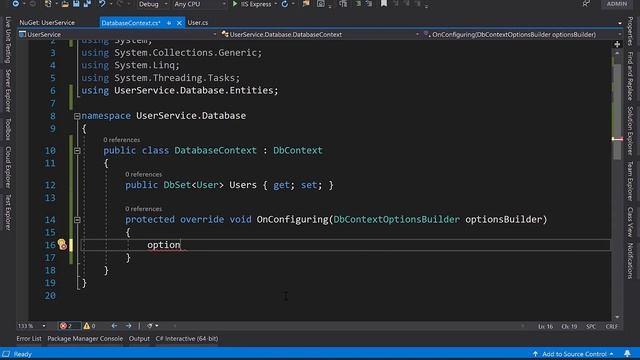Click the scrollbar down arrow
The image size is (640, 360).
(x=617, y=317)
